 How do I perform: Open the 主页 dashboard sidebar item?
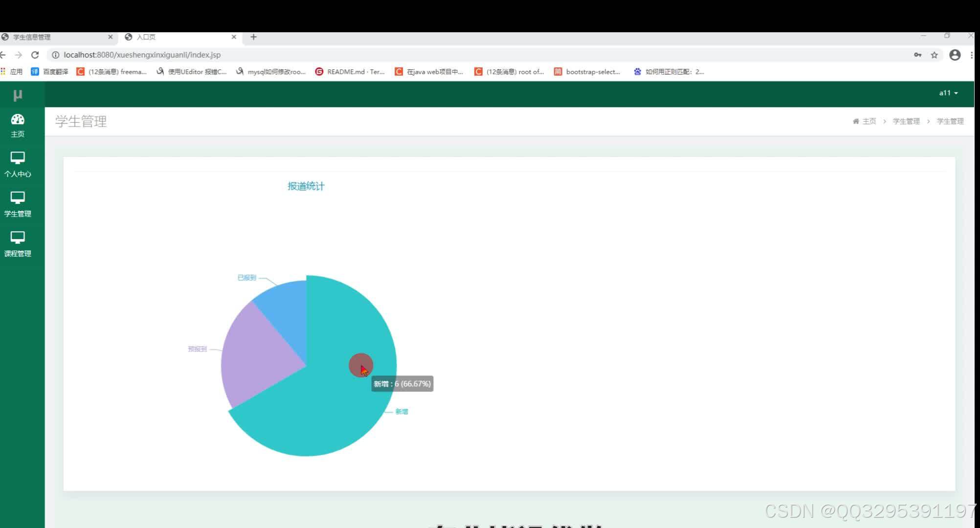click(18, 126)
